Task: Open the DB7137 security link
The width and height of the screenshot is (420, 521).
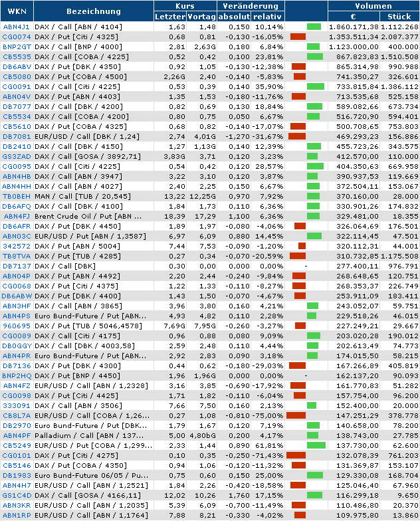Action: coord(17,266)
